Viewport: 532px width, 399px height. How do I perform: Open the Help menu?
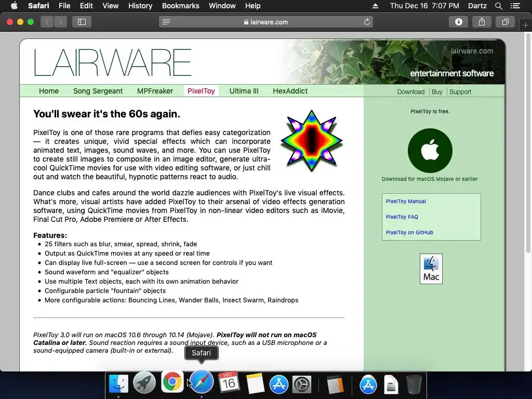click(253, 6)
